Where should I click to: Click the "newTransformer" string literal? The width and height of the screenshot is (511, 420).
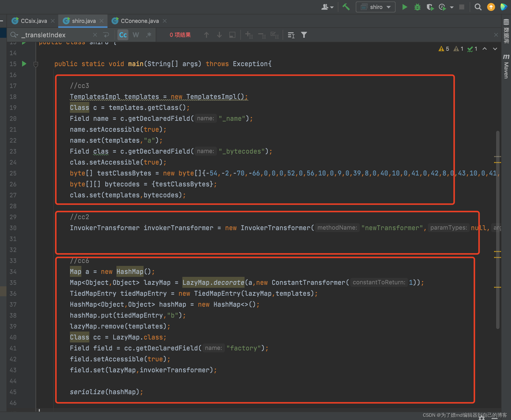(x=392, y=228)
